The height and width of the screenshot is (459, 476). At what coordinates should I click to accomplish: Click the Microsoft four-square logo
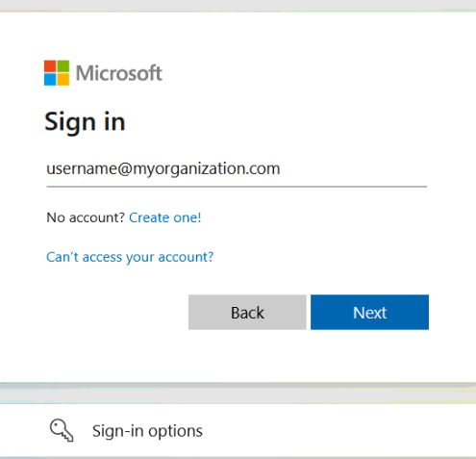[57, 73]
